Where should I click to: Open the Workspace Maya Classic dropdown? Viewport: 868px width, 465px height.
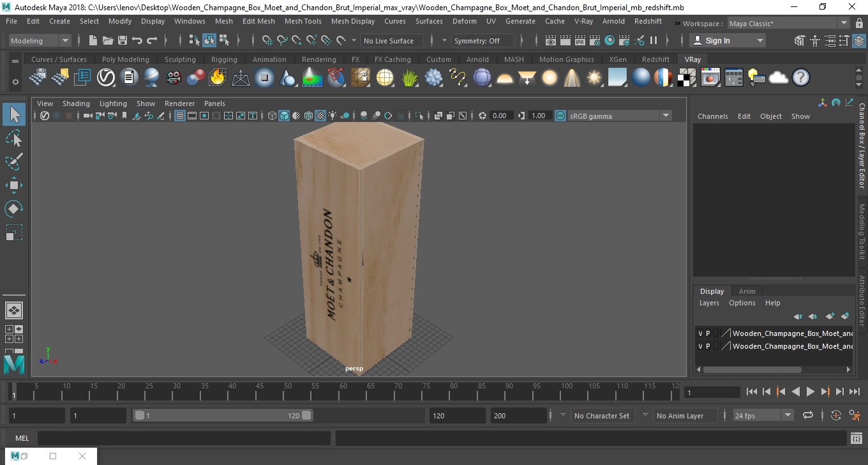tap(789, 24)
